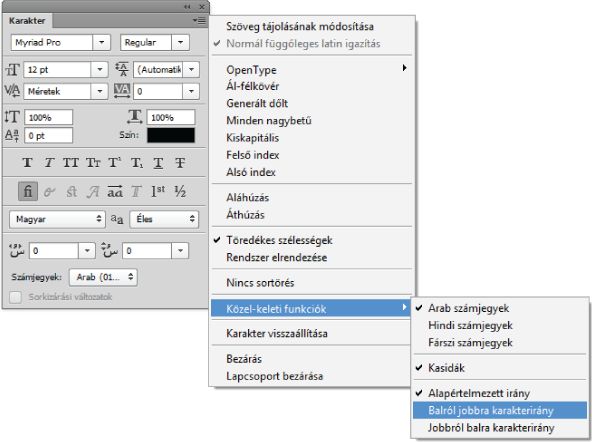Toggle the strikethrough T icon
The height and width of the screenshot is (442, 592).
180,163
